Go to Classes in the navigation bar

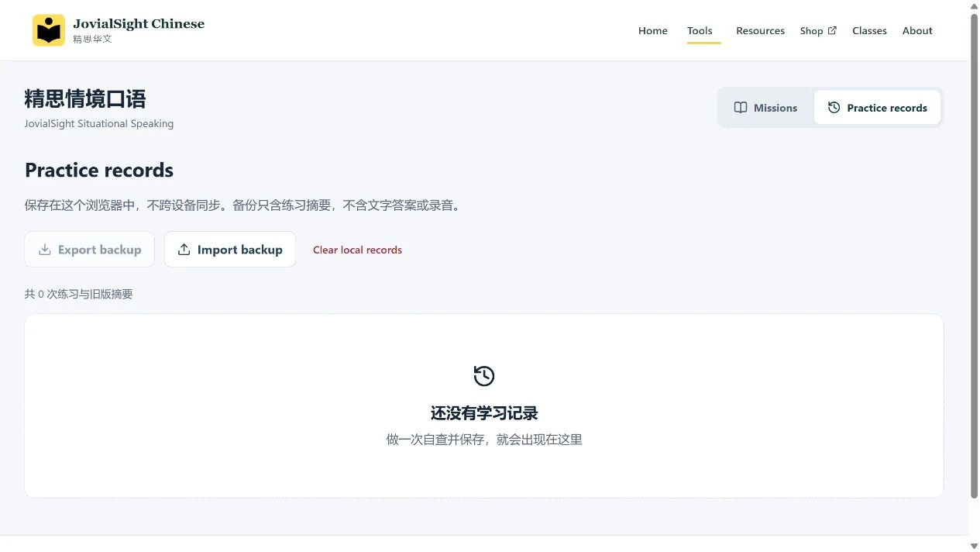pyautogui.click(x=869, y=31)
